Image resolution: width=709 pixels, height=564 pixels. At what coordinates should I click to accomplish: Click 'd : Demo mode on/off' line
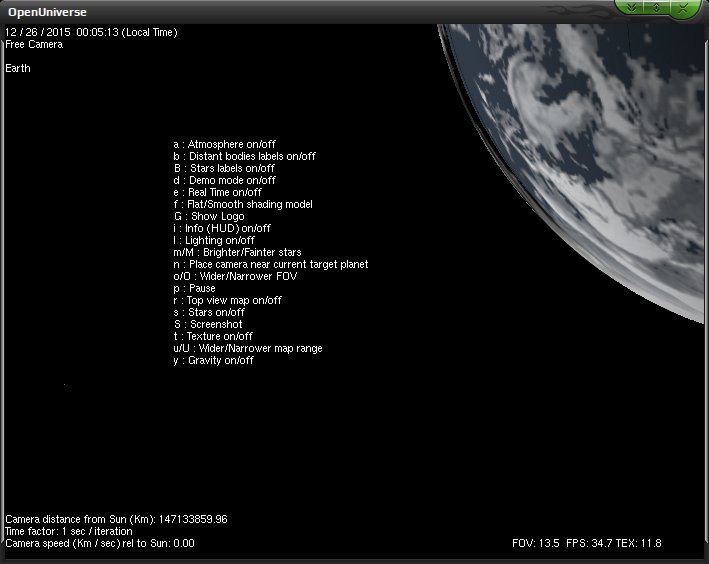[x=224, y=180]
